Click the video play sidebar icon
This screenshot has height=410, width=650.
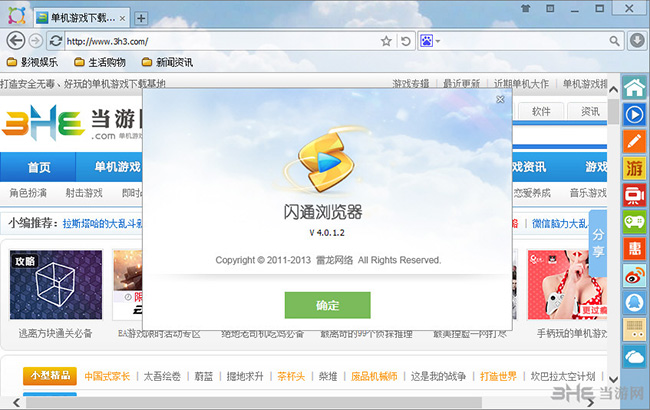pos(635,115)
